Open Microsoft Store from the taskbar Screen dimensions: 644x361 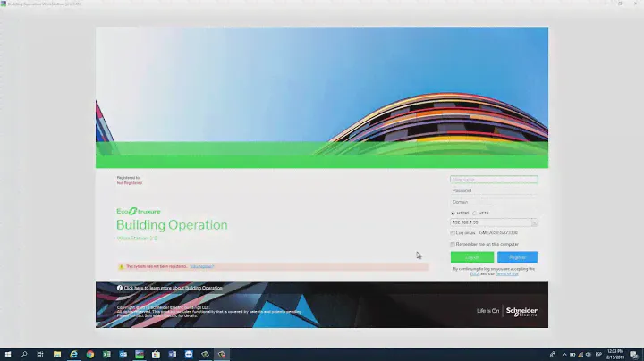pos(156,354)
